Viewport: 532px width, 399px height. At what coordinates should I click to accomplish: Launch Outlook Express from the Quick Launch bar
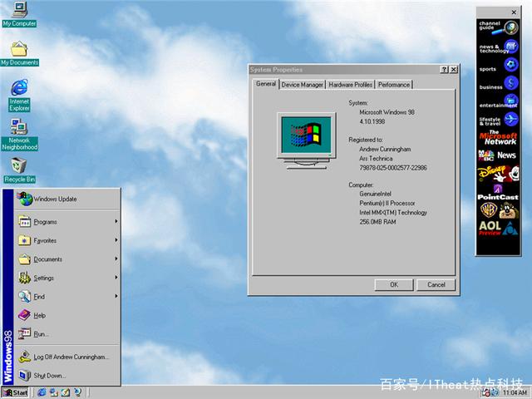[54, 392]
